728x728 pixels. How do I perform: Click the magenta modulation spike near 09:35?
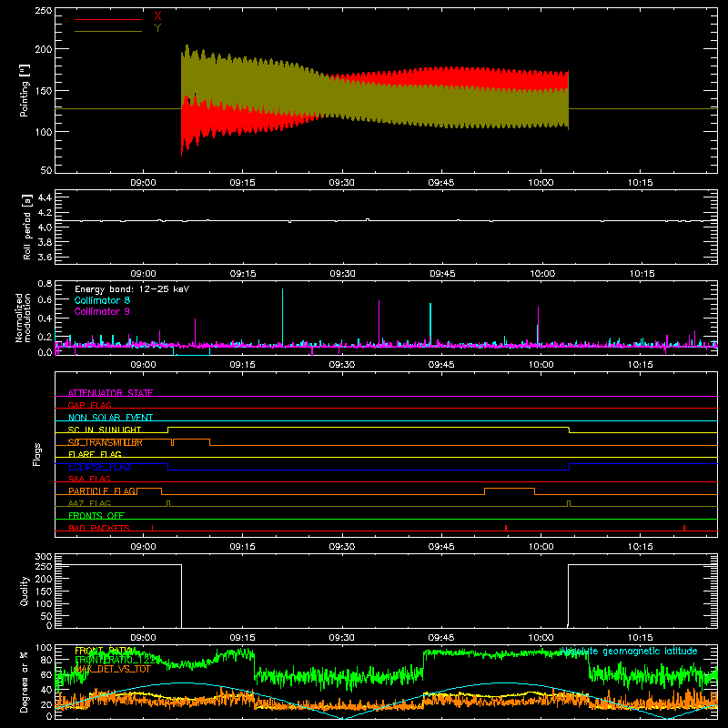coord(379,322)
